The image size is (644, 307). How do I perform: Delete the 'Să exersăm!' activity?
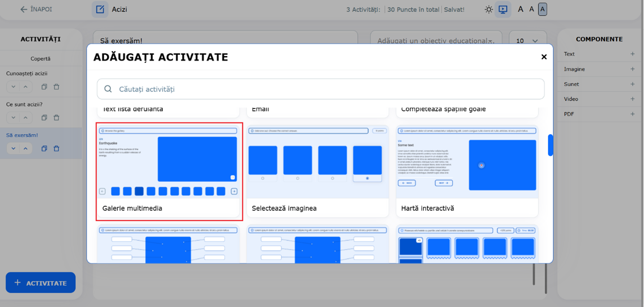pos(56,149)
